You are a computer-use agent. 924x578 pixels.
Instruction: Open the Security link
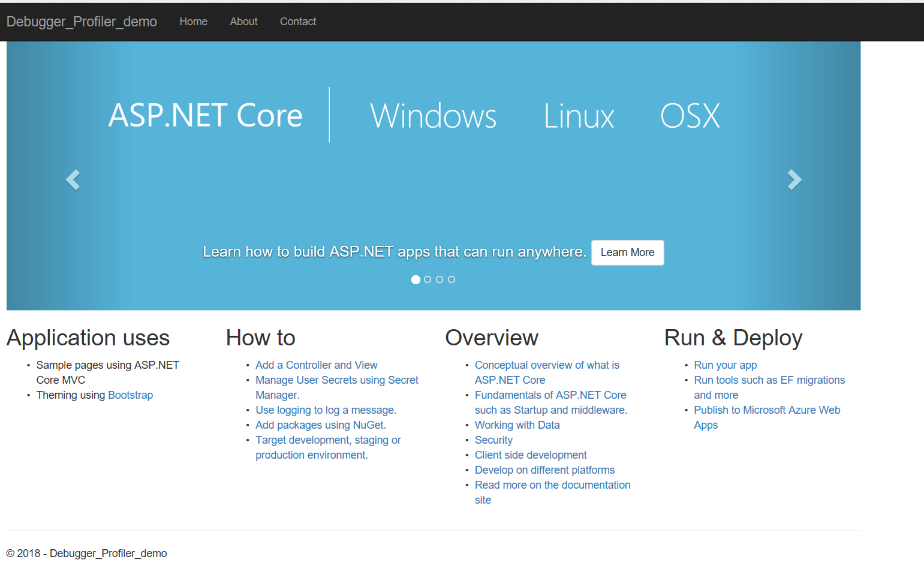tap(493, 440)
